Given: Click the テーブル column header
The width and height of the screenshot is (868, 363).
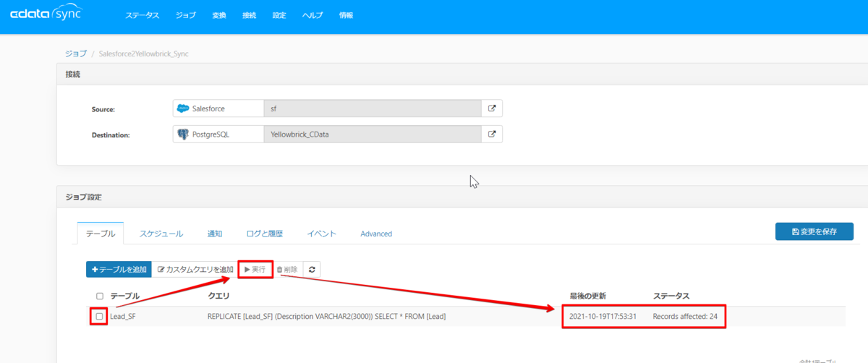Looking at the screenshot, I should (124, 296).
